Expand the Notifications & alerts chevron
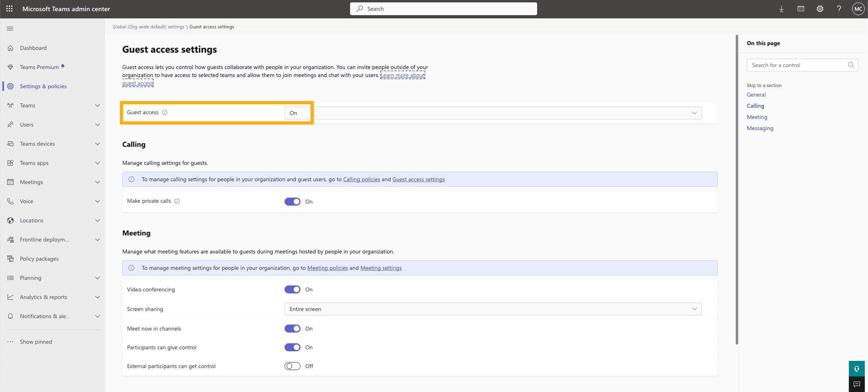The image size is (868, 392). tap(98, 316)
